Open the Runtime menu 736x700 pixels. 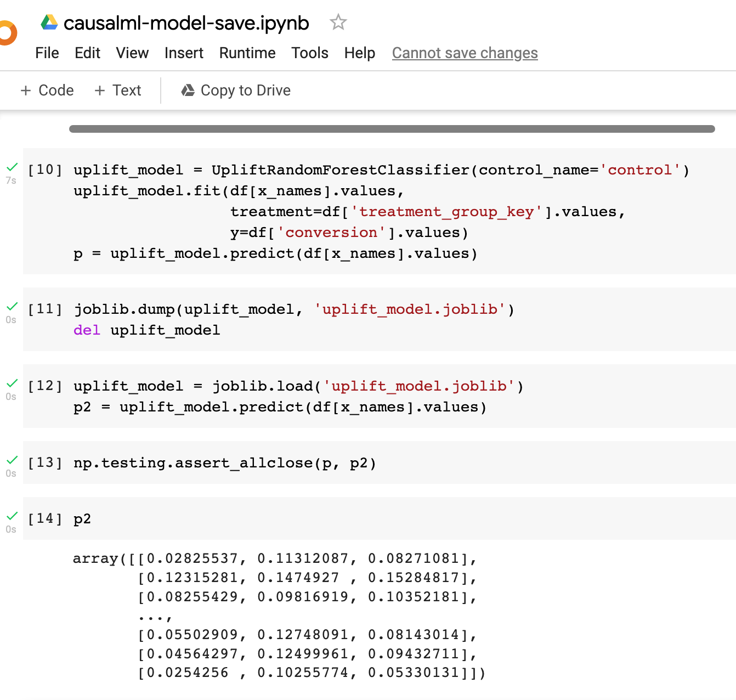(x=247, y=53)
